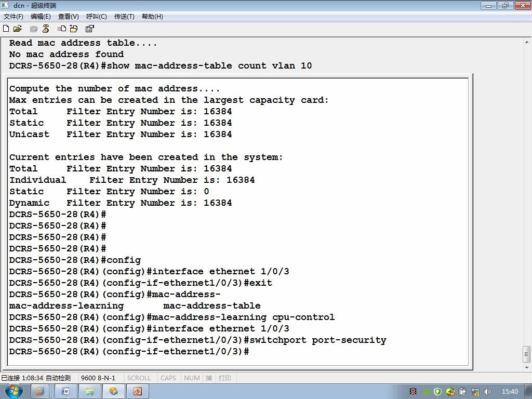Image resolution: width=532 pixels, height=399 pixels.
Task: Click the 'show mac-address-table count vlan 10' command line
Action: (161, 65)
